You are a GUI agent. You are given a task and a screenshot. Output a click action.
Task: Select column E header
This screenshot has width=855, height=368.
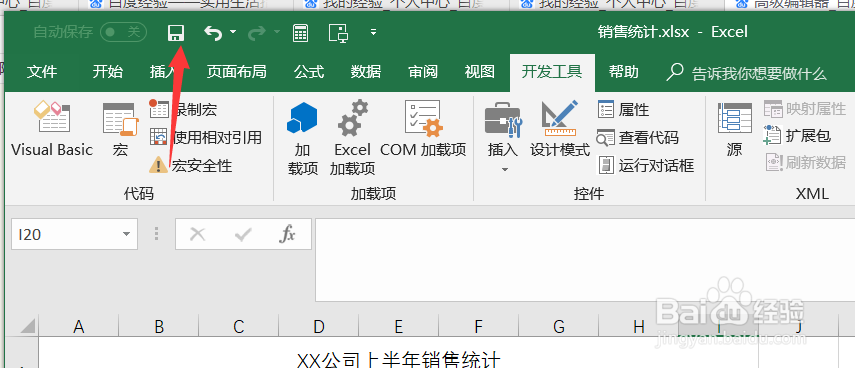click(x=399, y=327)
